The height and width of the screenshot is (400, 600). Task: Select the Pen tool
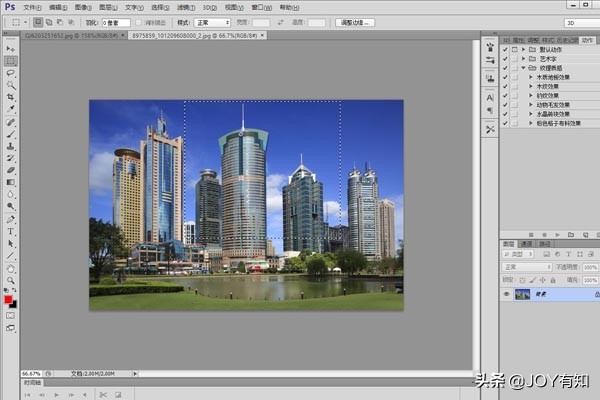tap(10, 219)
